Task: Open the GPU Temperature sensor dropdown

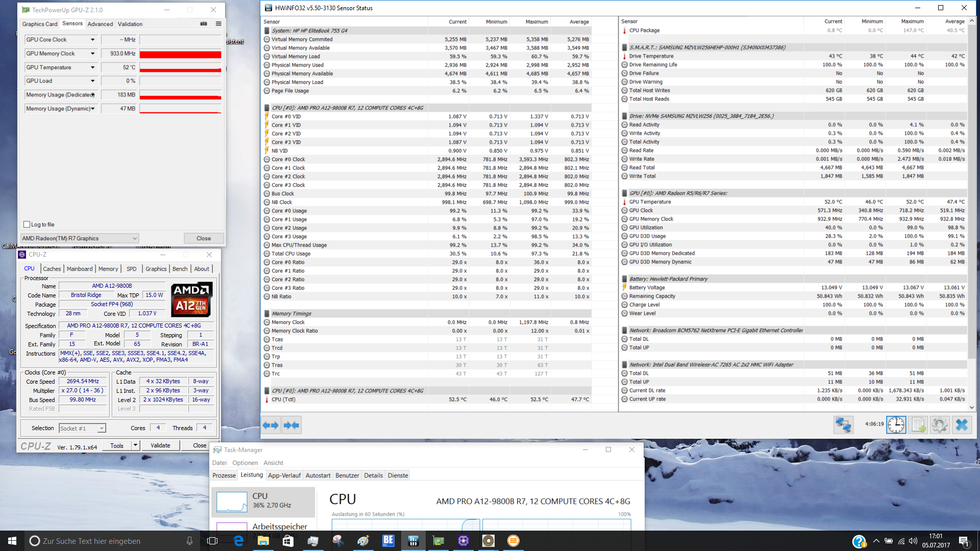Action: click(92, 67)
